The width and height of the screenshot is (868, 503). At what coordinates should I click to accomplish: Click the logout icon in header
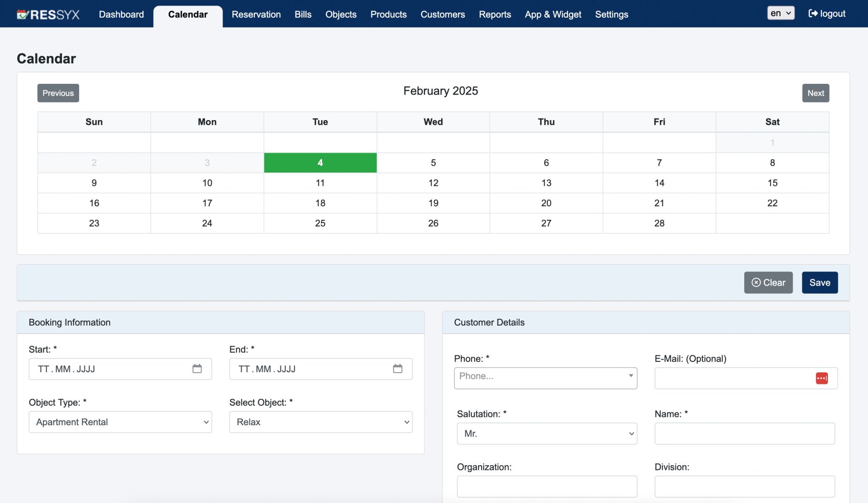[x=813, y=14]
